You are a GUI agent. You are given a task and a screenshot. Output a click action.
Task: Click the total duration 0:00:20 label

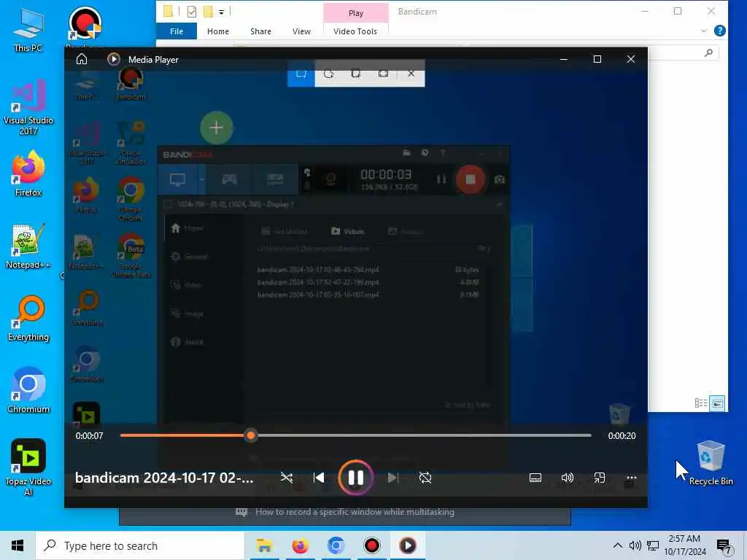[622, 436]
